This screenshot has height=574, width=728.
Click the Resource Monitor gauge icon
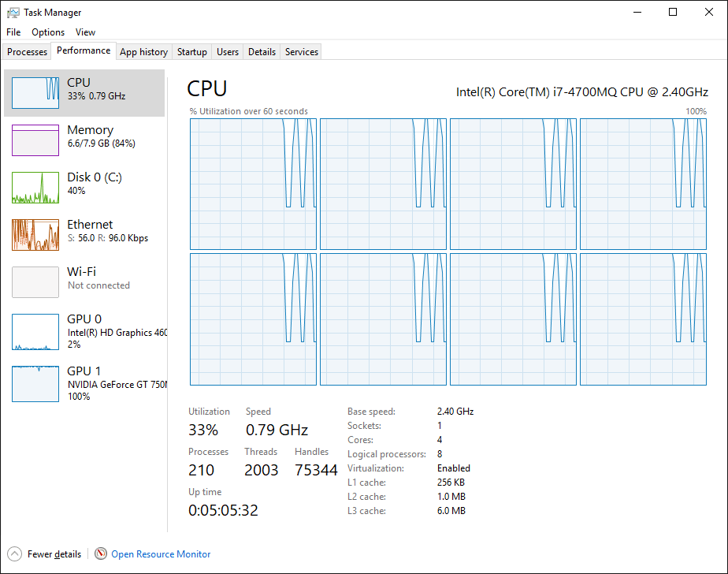pyautogui.click(x=101, y=554)
